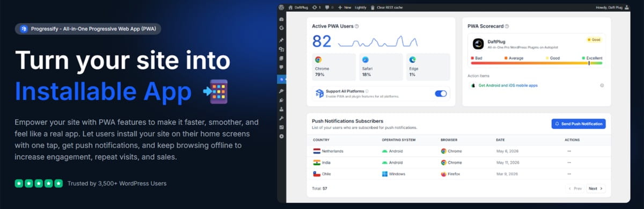Open Get Android and iOS mobile apps link

508,85
